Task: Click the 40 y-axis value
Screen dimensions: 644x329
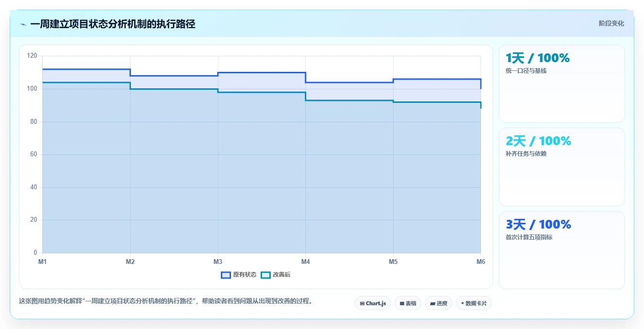Action: click(x=33, y=187)
